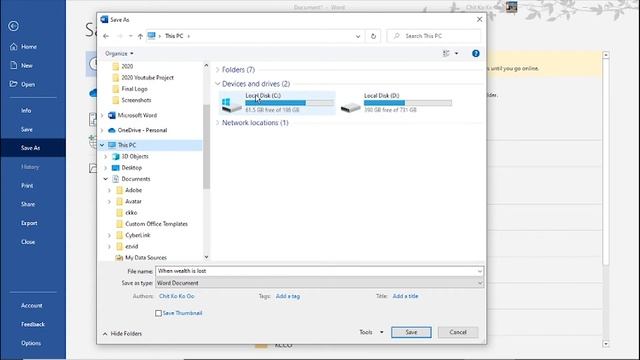Open view options dropdown arrow
This screenshot has height=360, width=640.
tap(456, 53)
